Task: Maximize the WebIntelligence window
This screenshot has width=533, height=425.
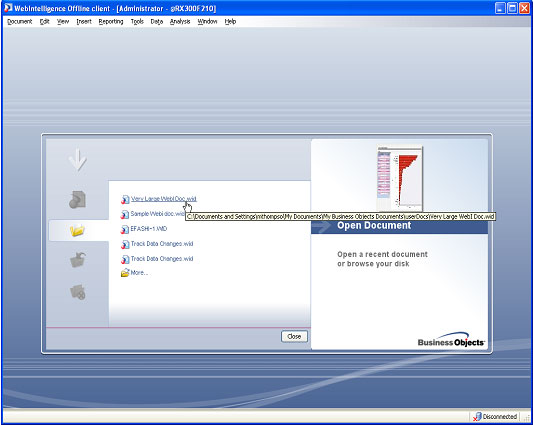Action: point(512,8)
